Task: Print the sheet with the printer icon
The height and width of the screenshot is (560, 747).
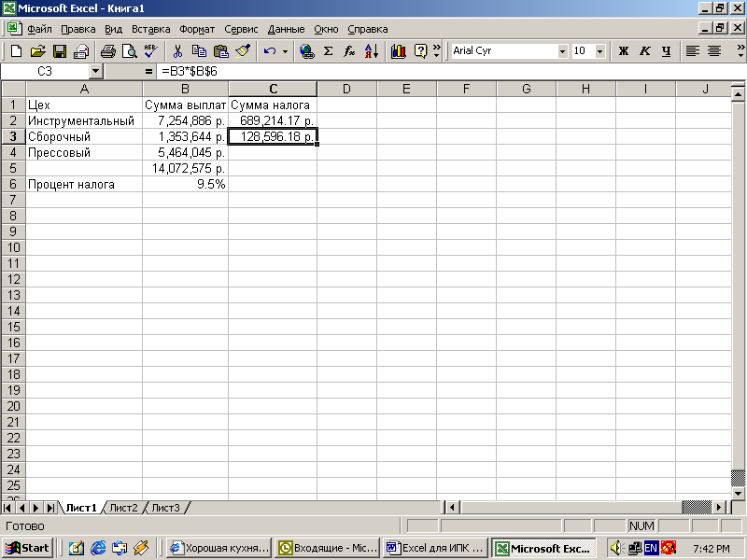Action: pyautogui.click(x=108, y=51)
